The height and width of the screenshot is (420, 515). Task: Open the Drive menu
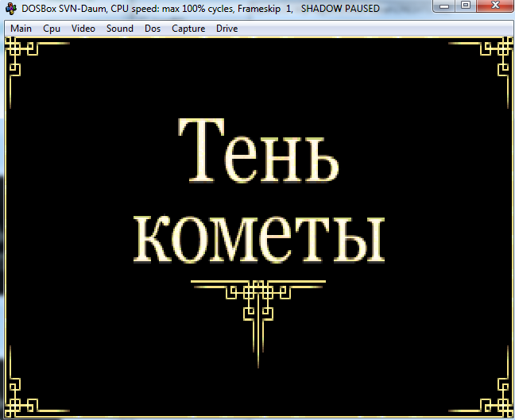click(x=227, y=29)
